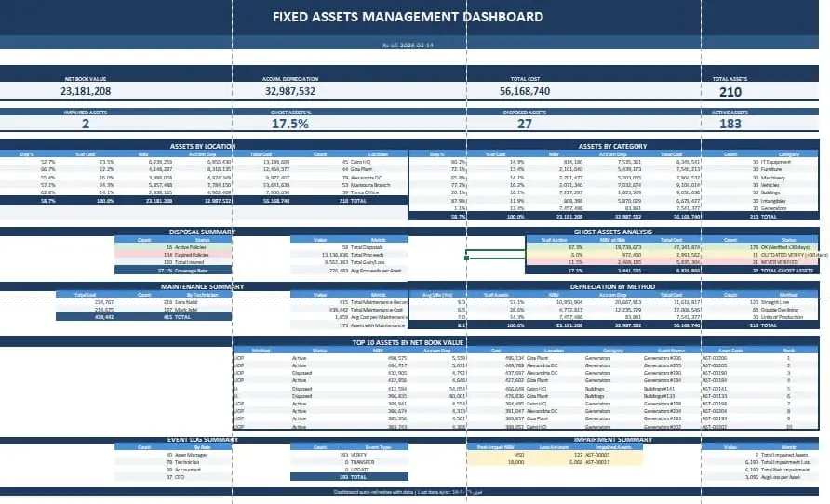Select the Buildings category row label
The height and width of the screenshot is (504, 830).
point(770,192)
